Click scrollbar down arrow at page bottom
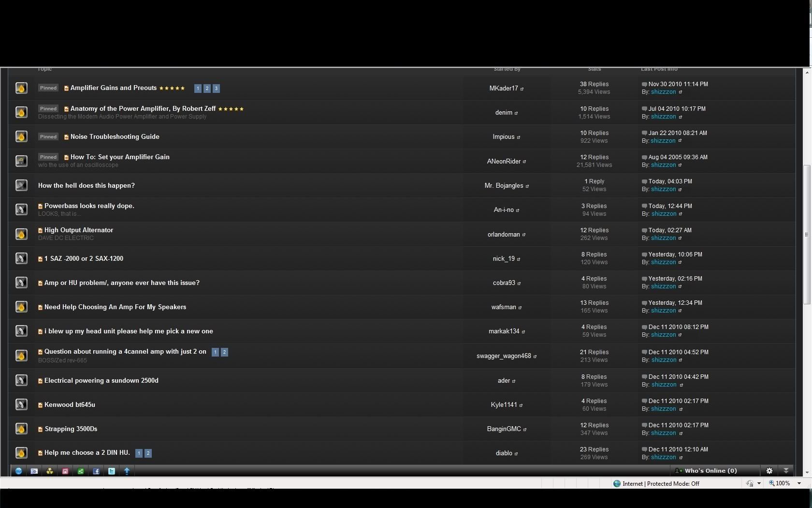 806,473
